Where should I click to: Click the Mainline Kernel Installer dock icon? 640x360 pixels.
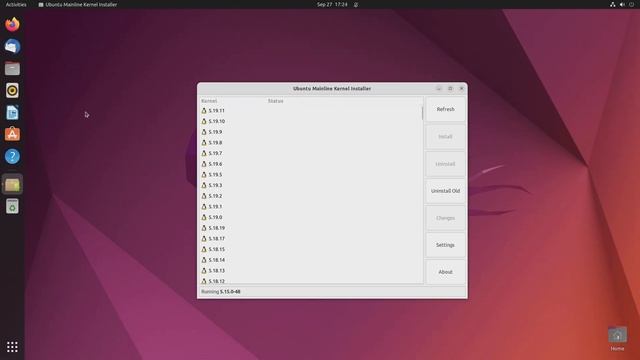point(12,185)
